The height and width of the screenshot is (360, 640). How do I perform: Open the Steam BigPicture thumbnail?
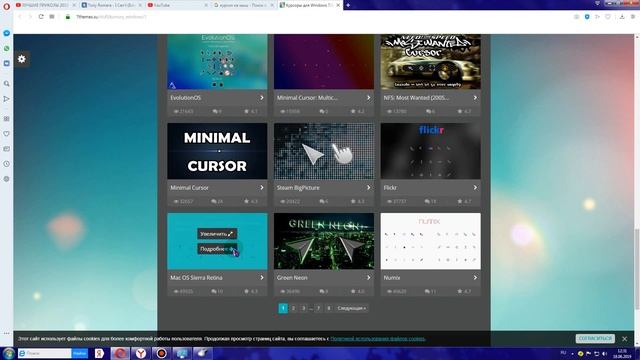(324, 151)
